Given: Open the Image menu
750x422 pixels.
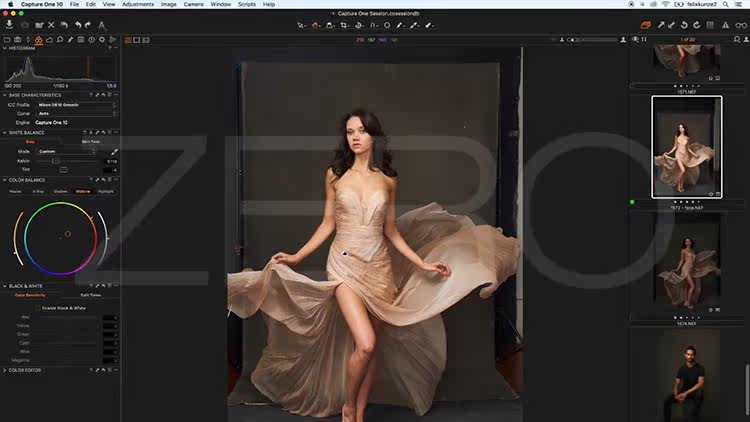Looking at the screenshot, I should [168, 4].
